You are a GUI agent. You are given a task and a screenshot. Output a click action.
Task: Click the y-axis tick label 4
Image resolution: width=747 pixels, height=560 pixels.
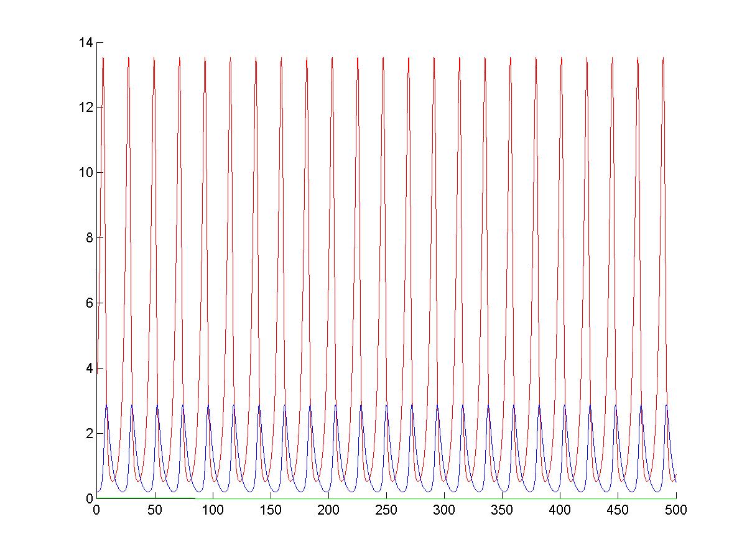coord(89,369)
